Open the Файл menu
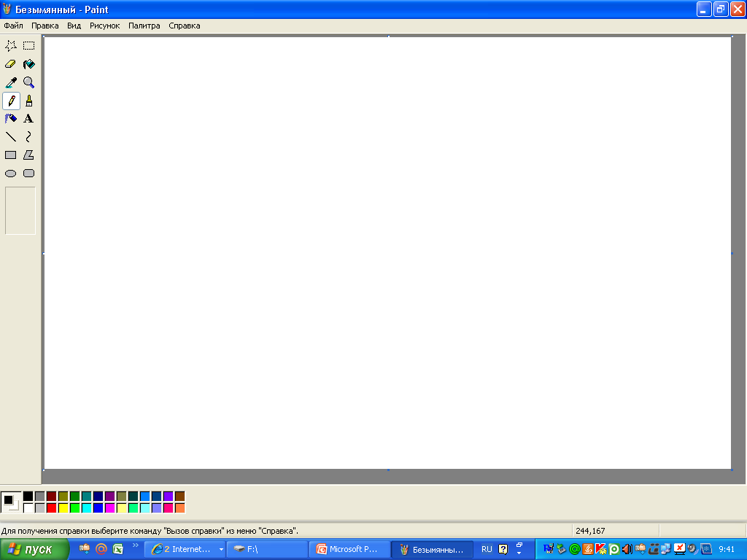The image size is (747, 560). click(13, 26)
